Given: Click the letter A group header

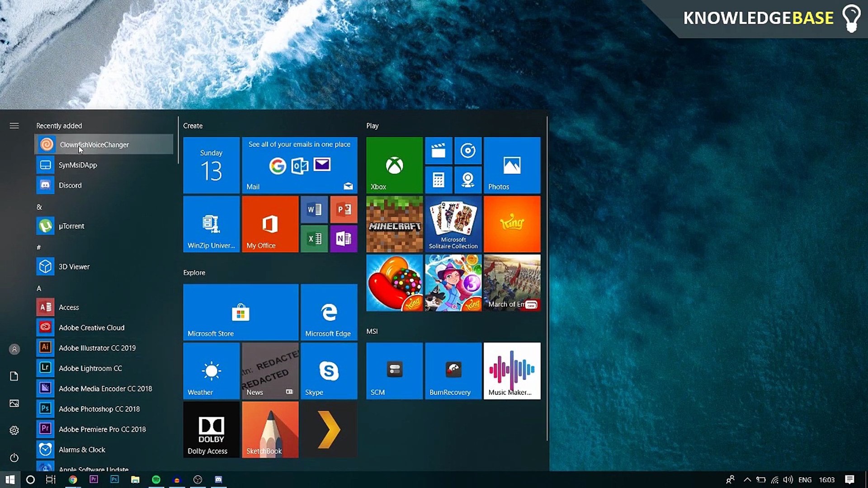Looking at the screenshot, I should tap(39, 288).
